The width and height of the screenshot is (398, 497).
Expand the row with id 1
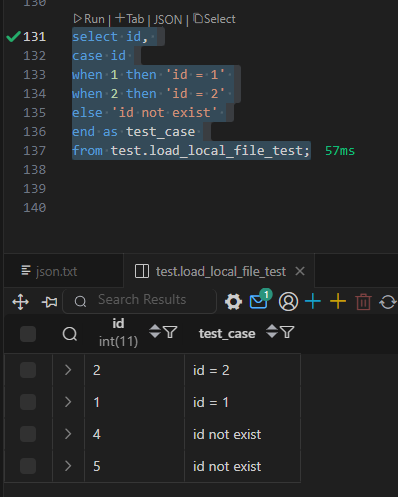68,402
